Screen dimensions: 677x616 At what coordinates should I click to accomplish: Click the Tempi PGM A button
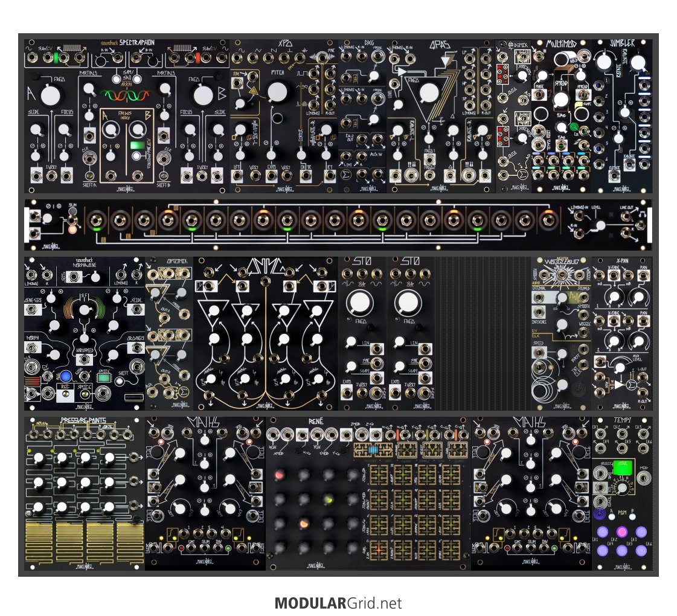[612, 516]
